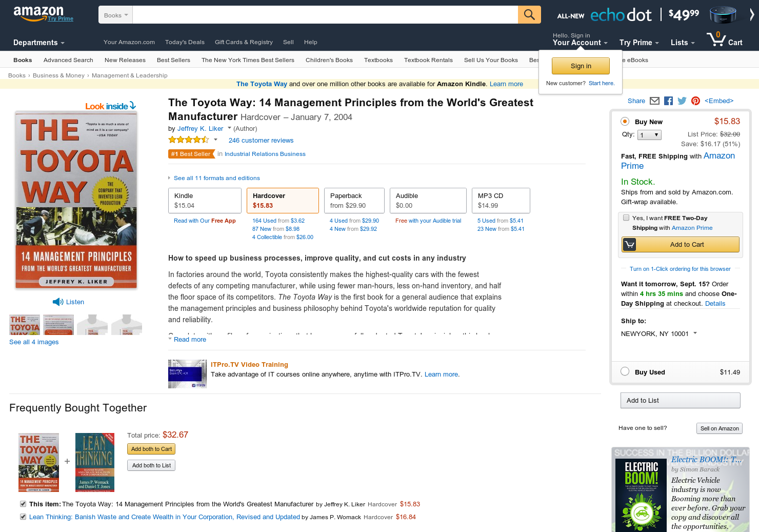Screen dimensions: 759x532
Task: Click the #1 Best Seller badge
Action: 191,154
